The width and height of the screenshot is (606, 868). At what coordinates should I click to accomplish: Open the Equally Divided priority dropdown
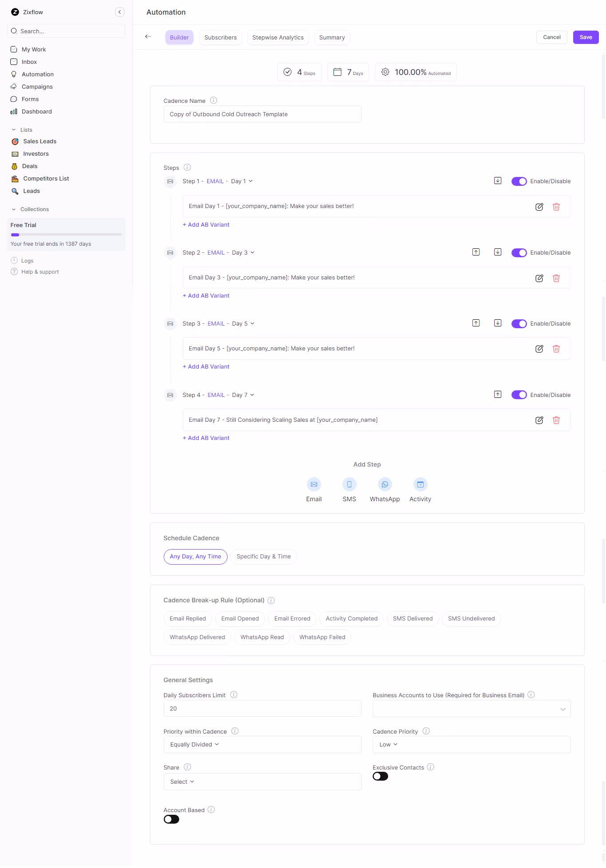point(262,745)
